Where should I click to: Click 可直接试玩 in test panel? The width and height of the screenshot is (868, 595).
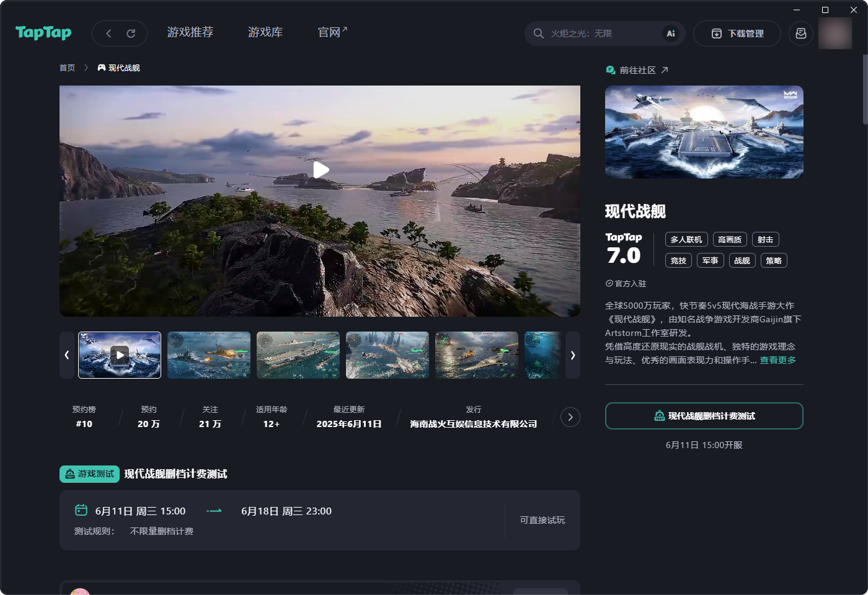(x=542, y=520)
